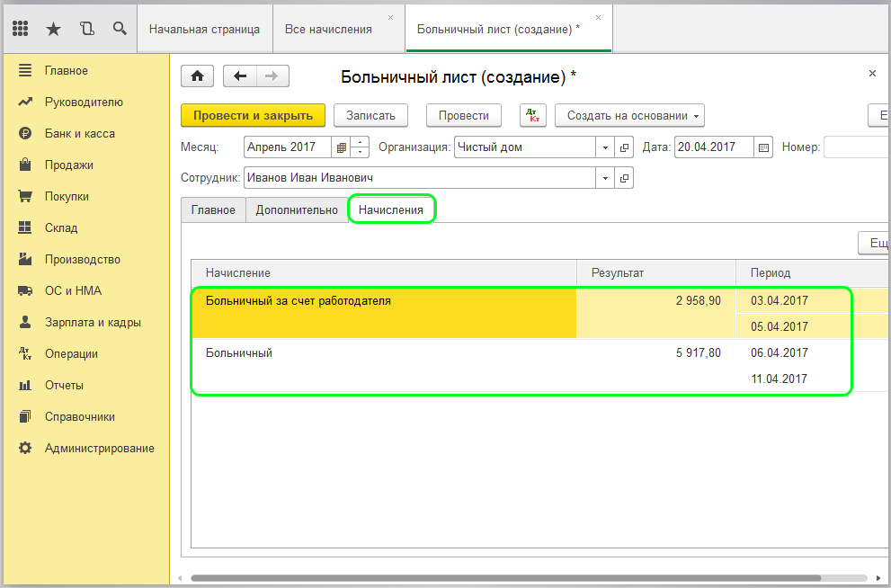Click the search magnifier icon
The height and width of the screenshot is (588, 891).
point(120,29)
